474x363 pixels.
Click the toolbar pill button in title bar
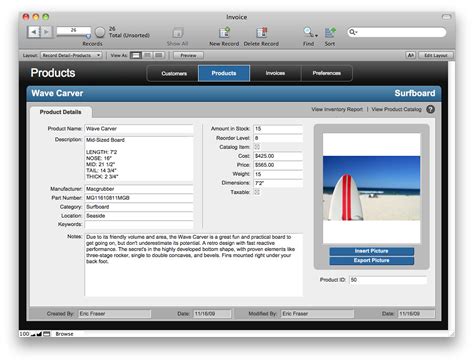(446, 16)
